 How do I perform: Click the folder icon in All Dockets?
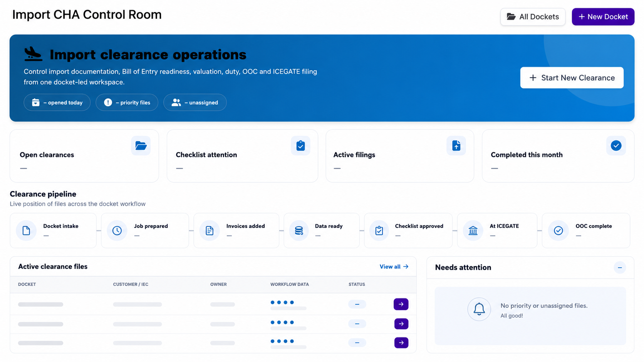click(x=511, y=17)
